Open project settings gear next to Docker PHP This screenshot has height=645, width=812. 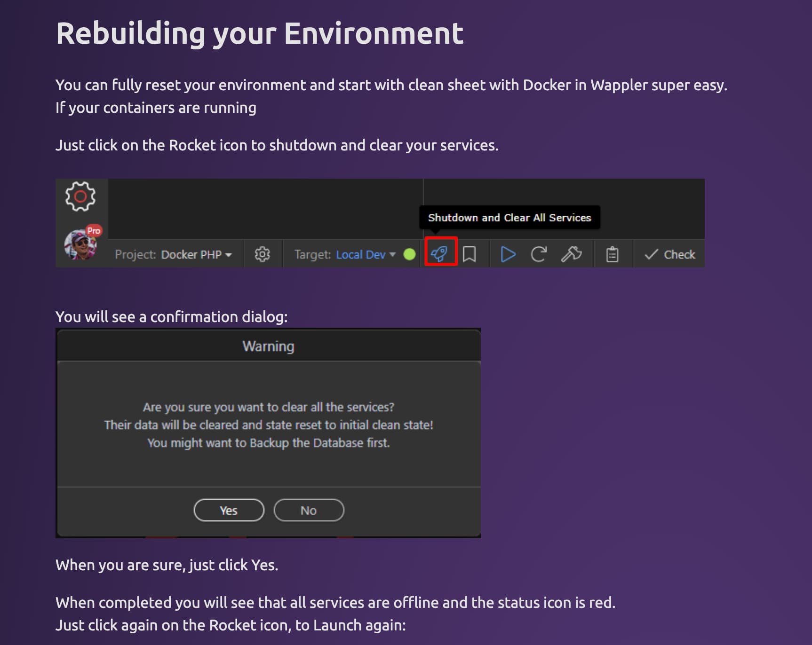pos(262,254)
